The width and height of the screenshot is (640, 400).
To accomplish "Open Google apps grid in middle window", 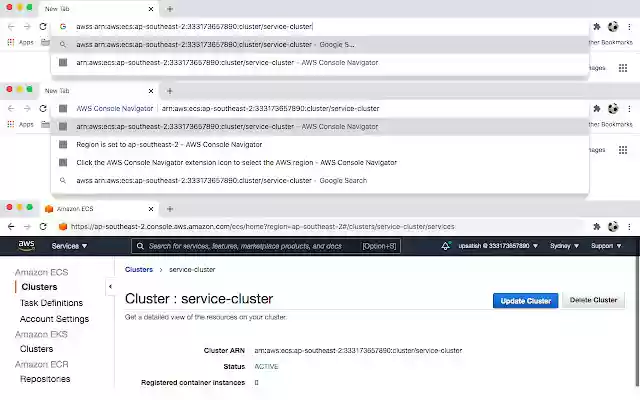I will coord(623,150).
